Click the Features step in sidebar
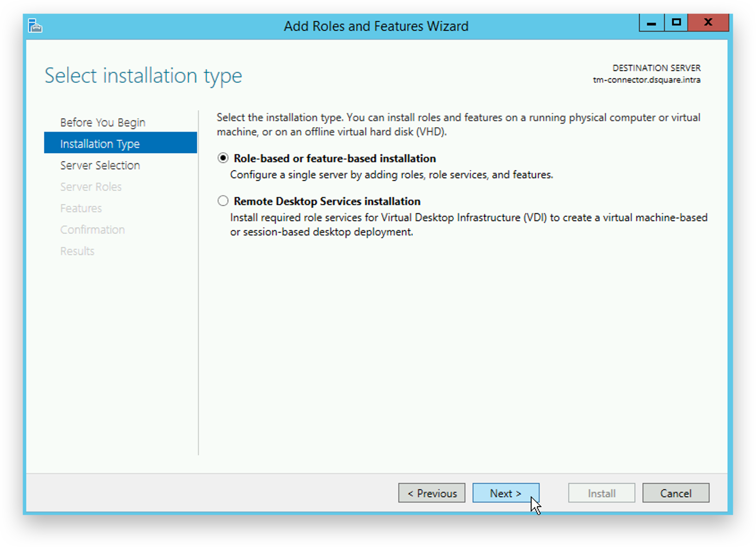Image resolution: width=756 pixels, height=547 pixels. tap(81, 209)
